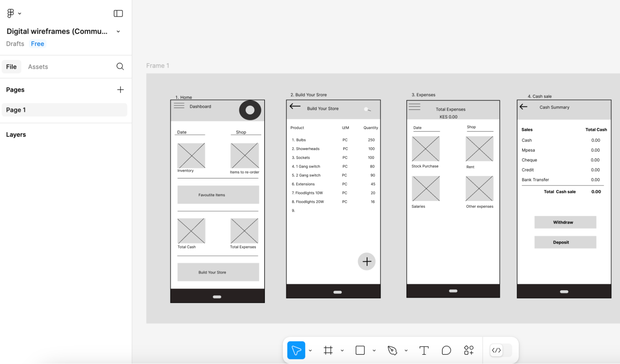Select the Rectangle shape tool
Viewport: 620px width, 364px height.
[360, 350]
